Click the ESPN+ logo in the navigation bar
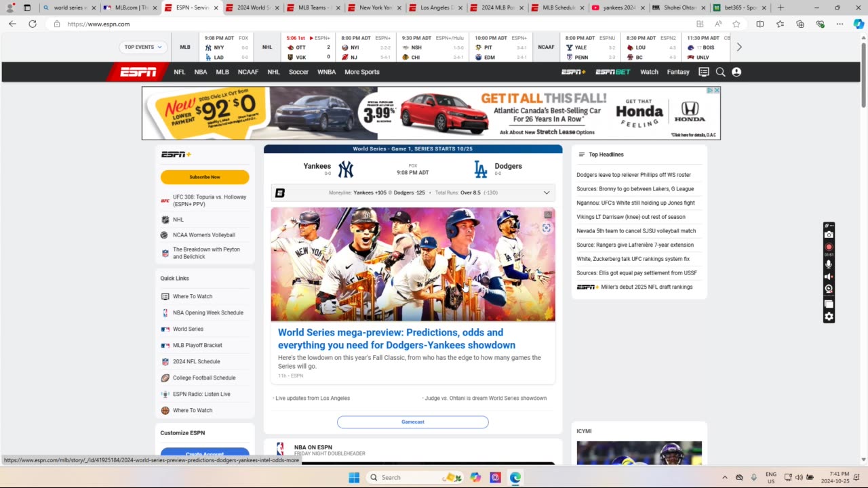 [573, 72]
